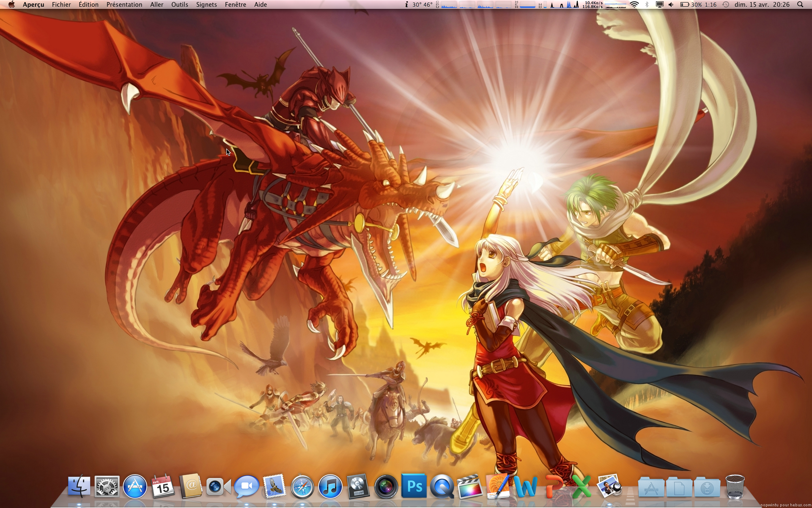Open the Wi-Fi status menu
The height and width of the screenshot is (508, 812).
coord(634,5)
